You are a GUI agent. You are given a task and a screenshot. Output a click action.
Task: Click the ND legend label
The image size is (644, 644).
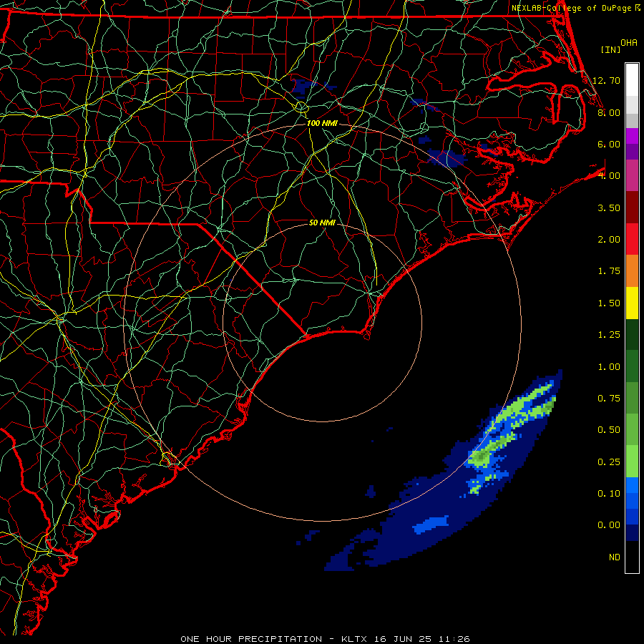(615, 557)
